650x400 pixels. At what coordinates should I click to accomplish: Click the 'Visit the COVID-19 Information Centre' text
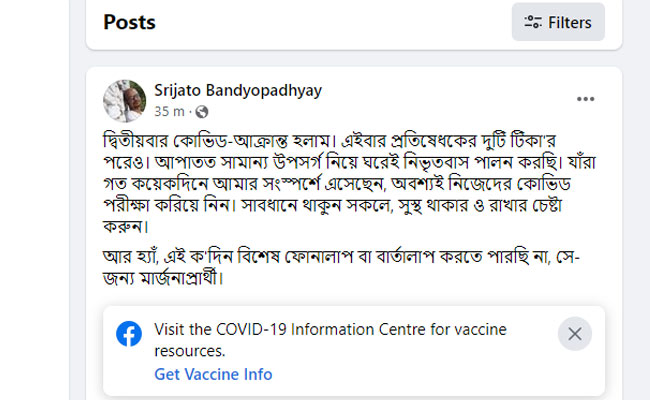[330, 330]
